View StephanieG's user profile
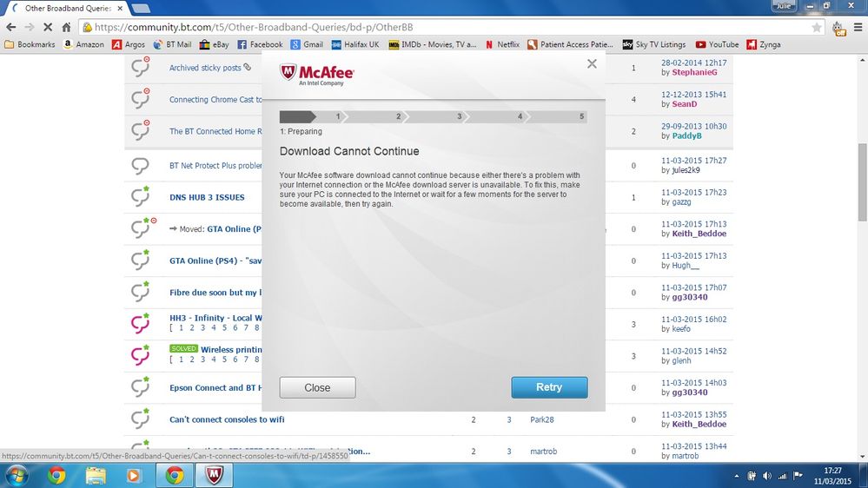This screenshot has height=488, width=868. 694,72
